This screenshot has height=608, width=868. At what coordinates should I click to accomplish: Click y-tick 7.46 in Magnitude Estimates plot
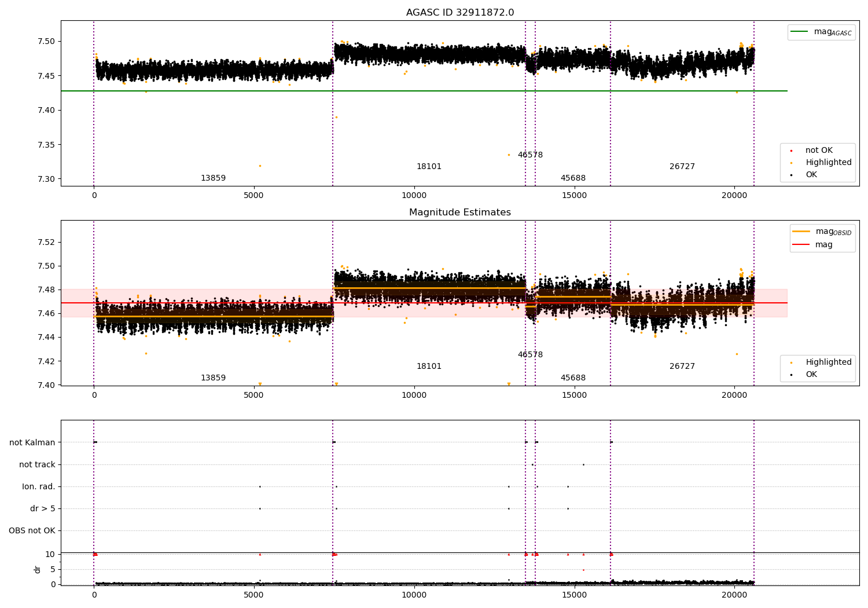(x=45, y=313)
